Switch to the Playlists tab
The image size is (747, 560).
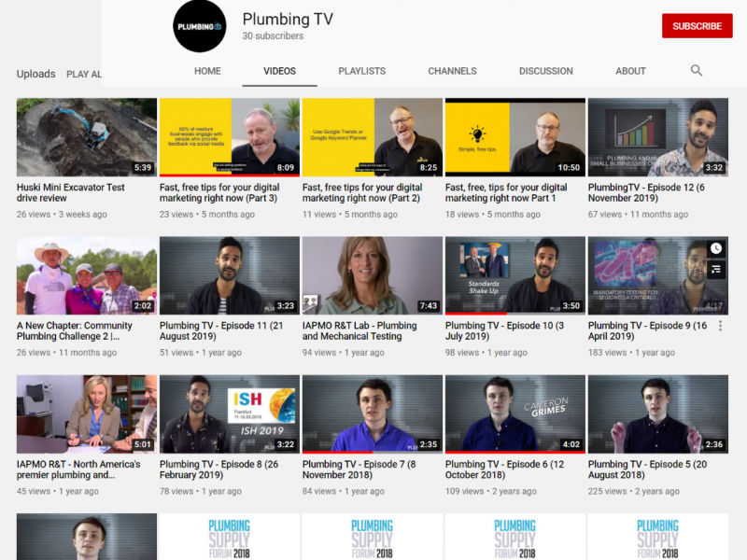362,71
